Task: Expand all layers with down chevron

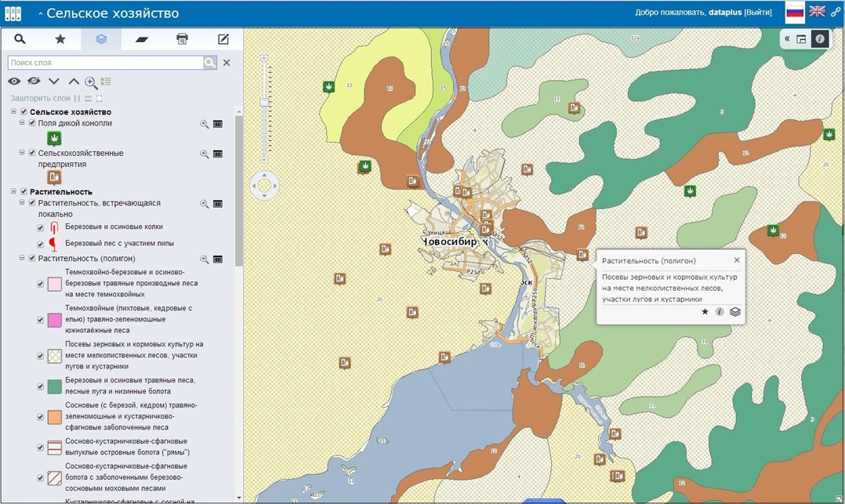Action: point(54,82)
